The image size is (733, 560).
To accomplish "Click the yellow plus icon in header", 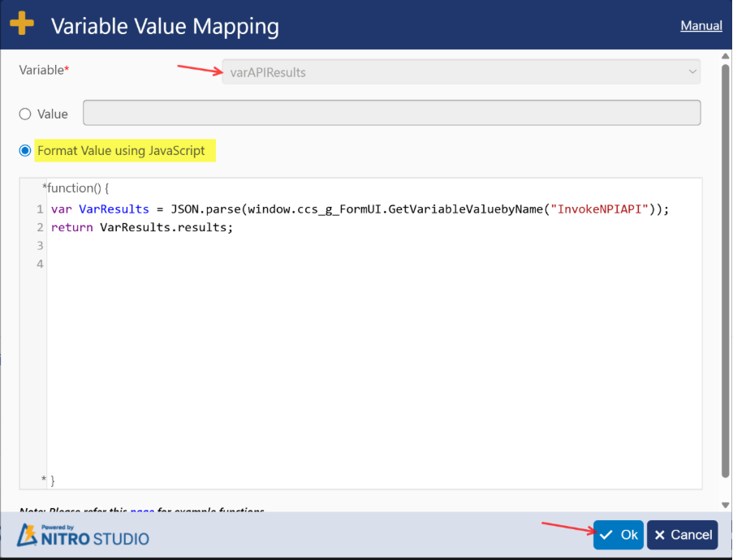I will (x=22, y=24).
